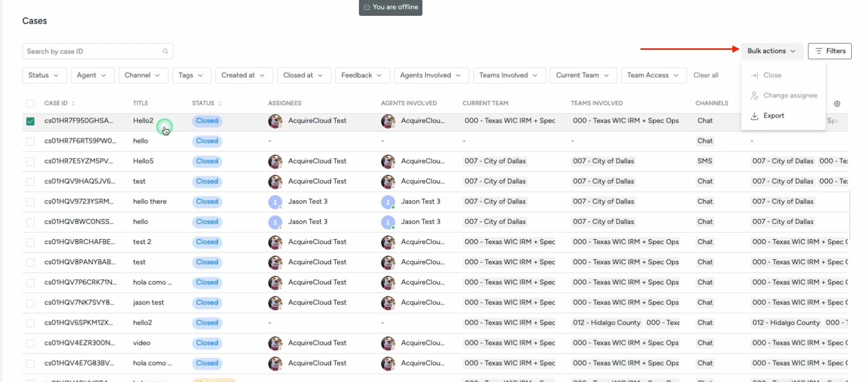Viewport: 868px width, 382px height.
Task: Check the box for case cs01HQV8RCHAFBE
Action: 31,243
